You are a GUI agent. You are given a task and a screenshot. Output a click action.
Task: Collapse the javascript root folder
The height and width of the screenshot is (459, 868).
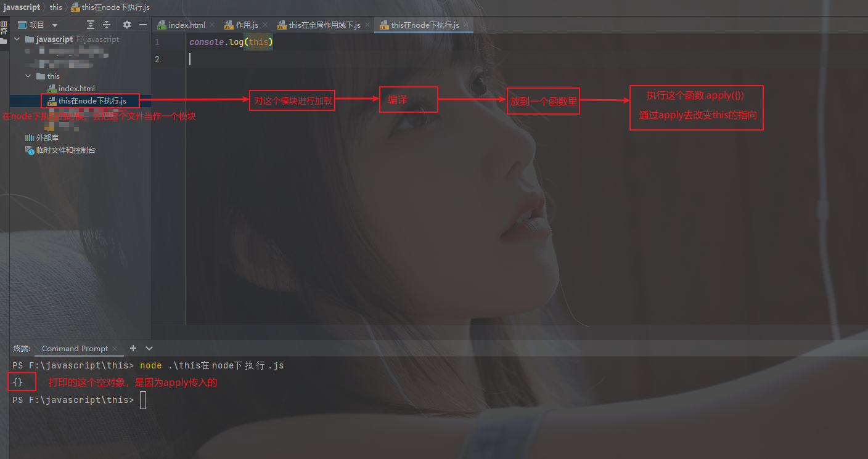click(x=16, y=39)
